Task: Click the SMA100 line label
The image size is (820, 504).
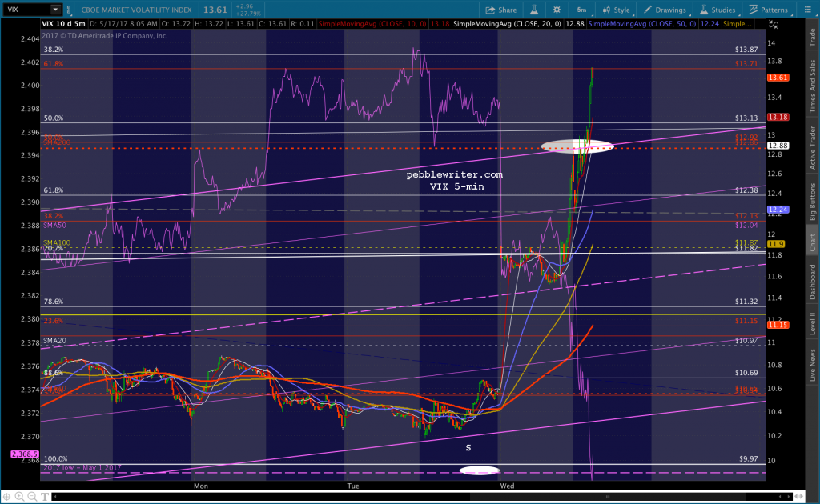Action: coord(57,243)
